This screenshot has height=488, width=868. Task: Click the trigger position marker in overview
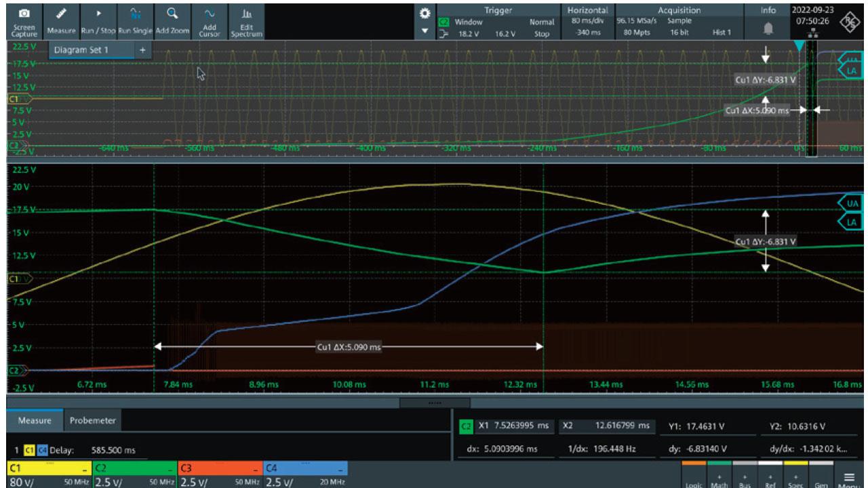click(800, 46)
